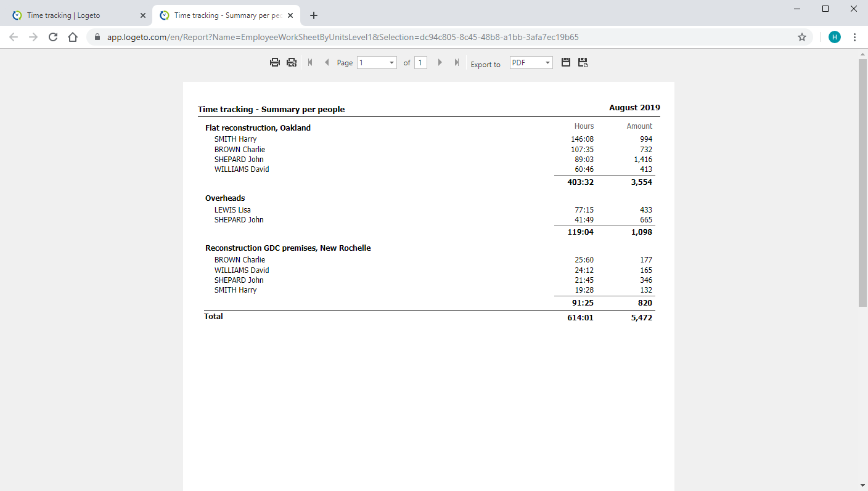Viewport: 868px width, 491px height.
Task: View site security lock information
Action: [x=97, y=37]
